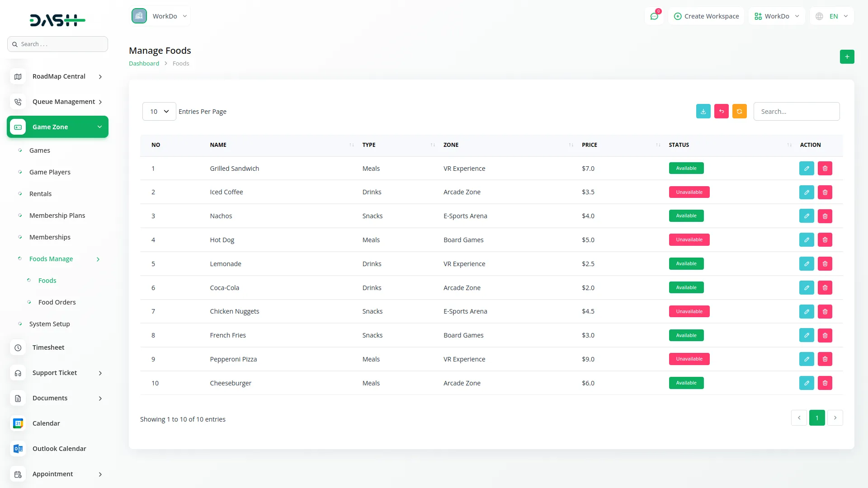Edit the Grilled Sandwich row
The width and height of the screenshot is (868, 488).
coord(806,169)
